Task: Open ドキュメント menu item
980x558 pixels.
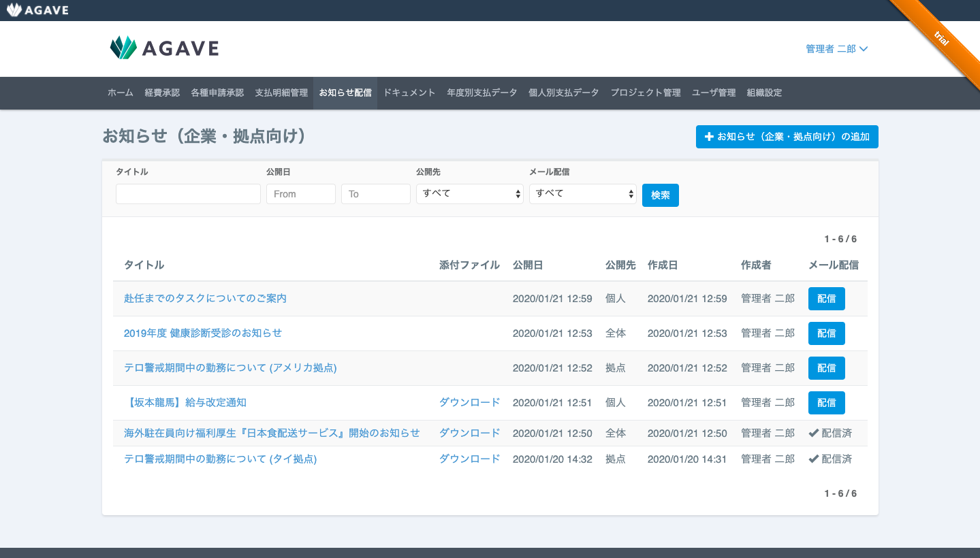Action: (x=409, y=93)
